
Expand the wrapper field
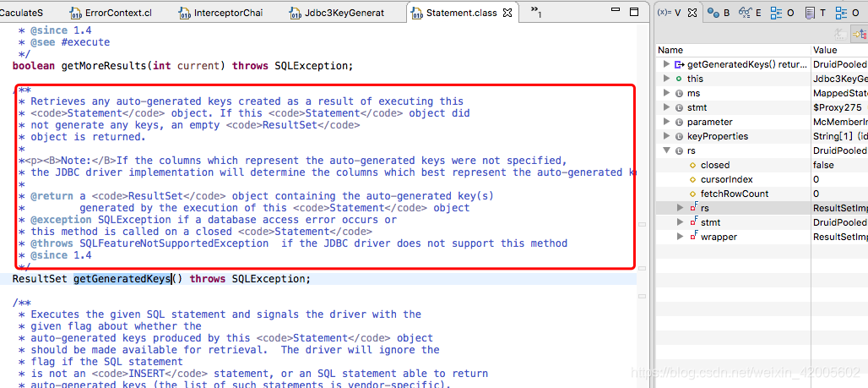[681, 237]
